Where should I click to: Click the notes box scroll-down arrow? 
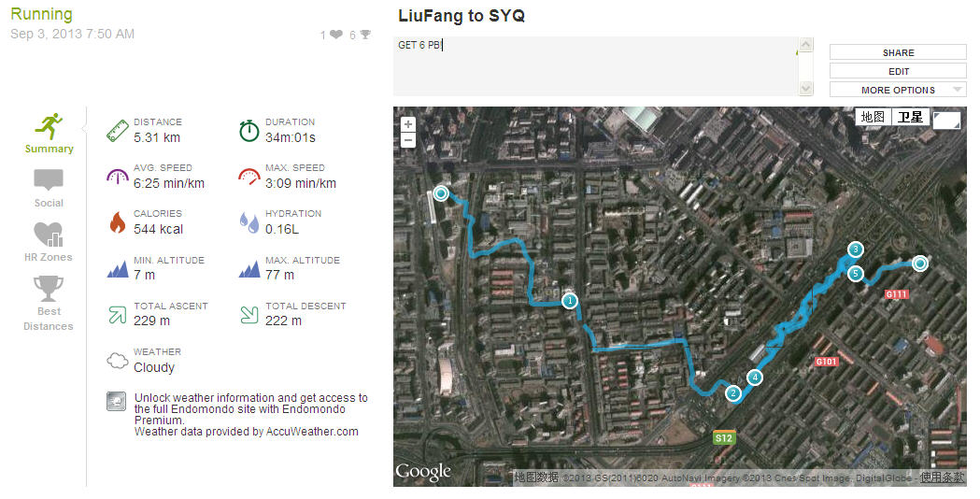[805, 88]
